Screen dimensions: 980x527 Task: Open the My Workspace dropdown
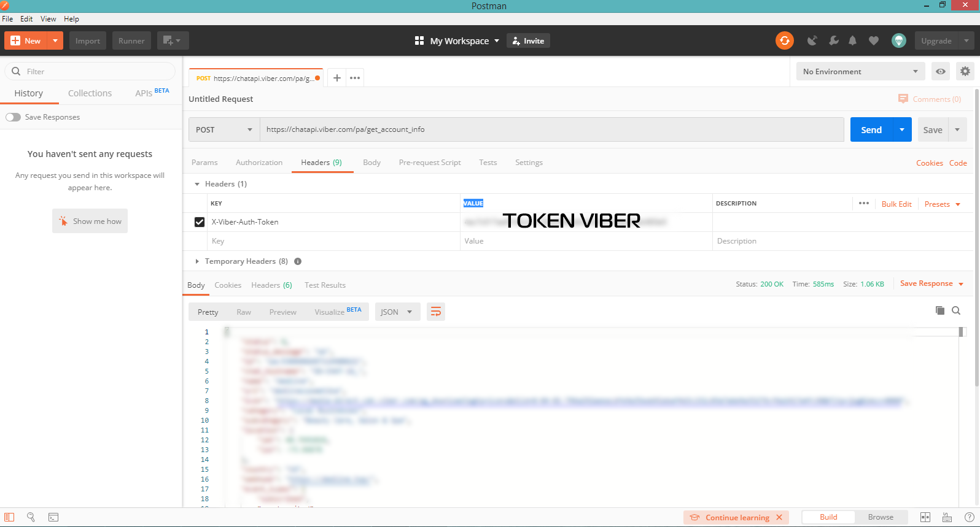(465, 40)
